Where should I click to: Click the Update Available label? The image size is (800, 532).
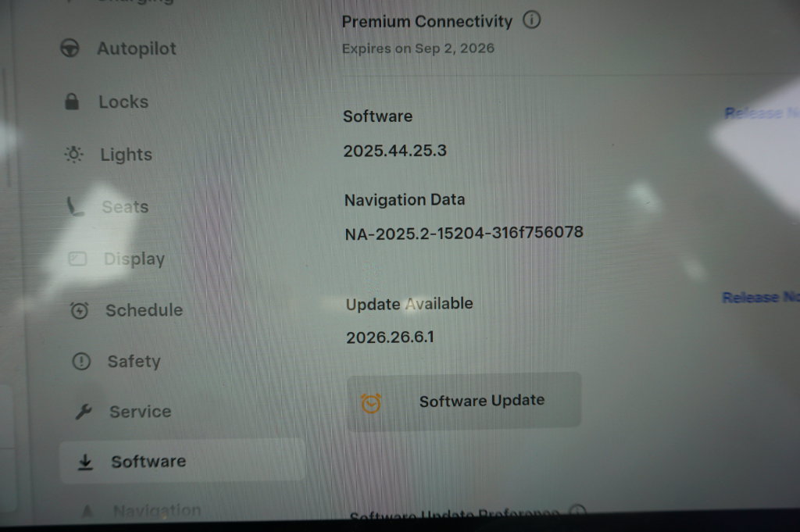point(409,304)
